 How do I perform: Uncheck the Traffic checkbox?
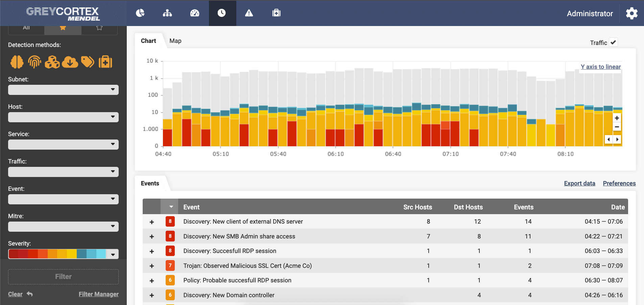tap(613, 43)
